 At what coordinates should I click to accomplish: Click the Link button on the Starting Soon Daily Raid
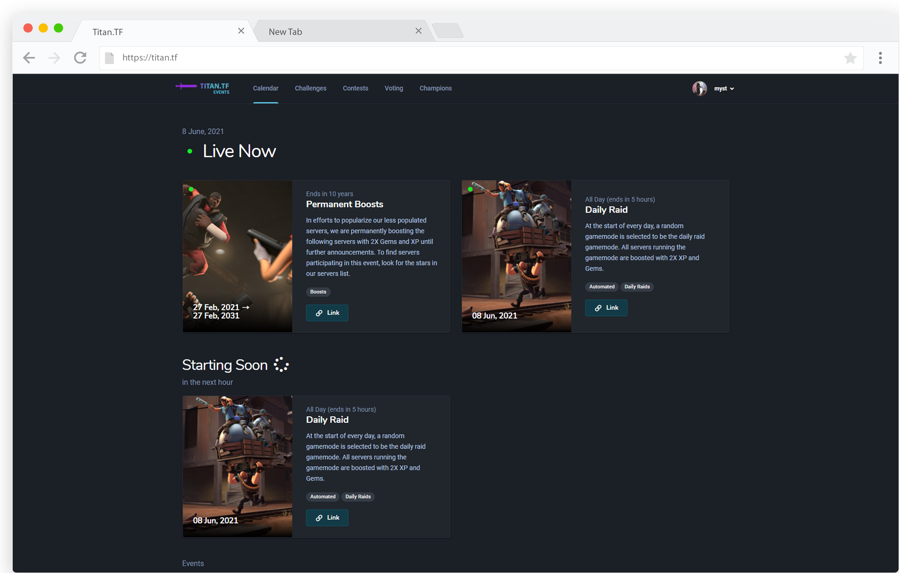coord(327,518)
